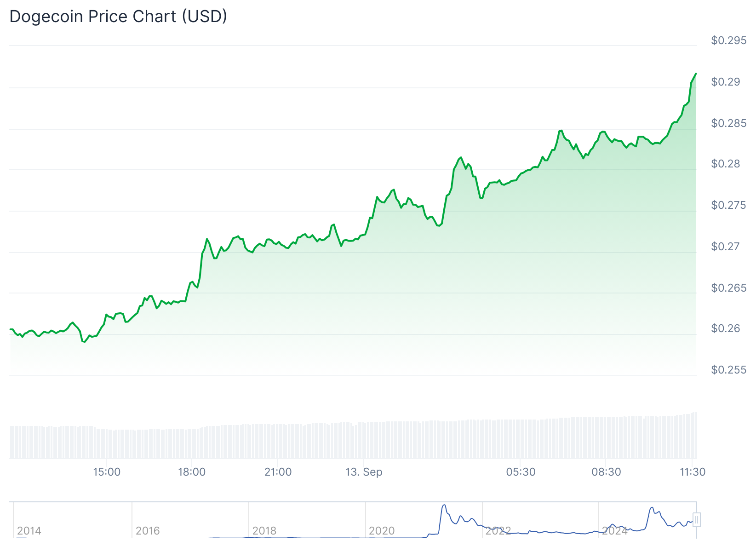Click the latest price point at line end
Image resolution: width=756 pixels, height=552 pixels.
tap(696, 74)
